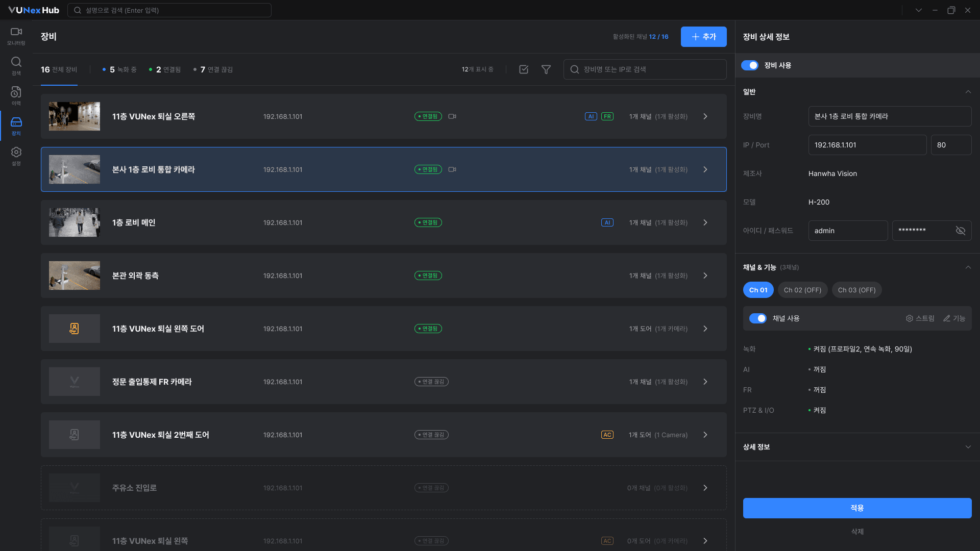Select the 장치 device sidebar icon
The image size is (980, 551).
click(16, 127)
